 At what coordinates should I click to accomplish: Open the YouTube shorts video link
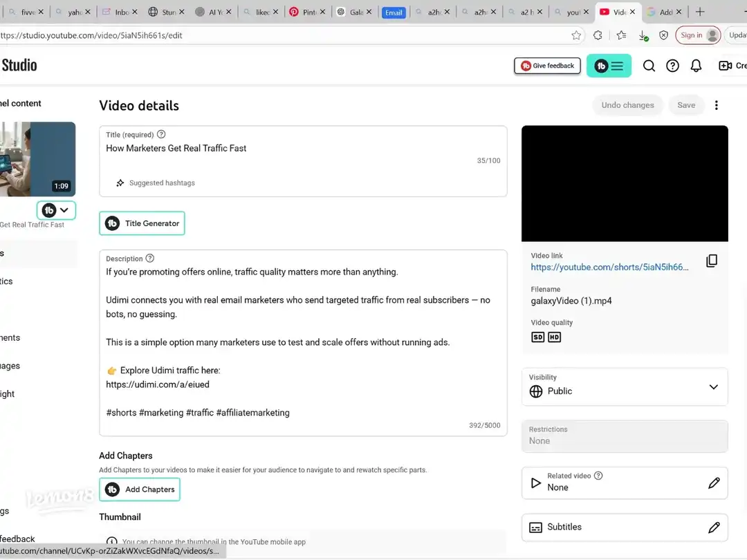click(609, 267)
